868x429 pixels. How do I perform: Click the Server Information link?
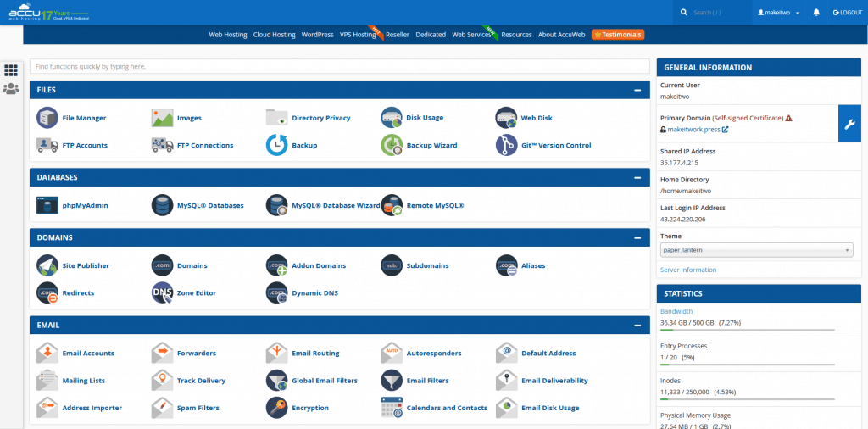687,270
